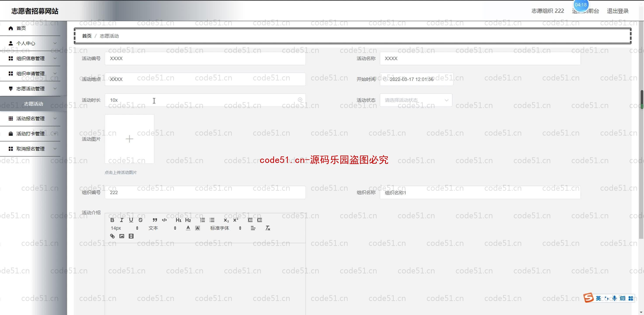644x315 pixels.
Task: Focus the 活动地点 input field
Action: [x=205, y=79]
